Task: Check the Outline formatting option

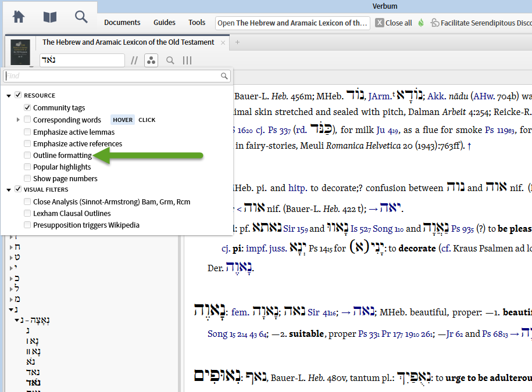Action: tap(27, 155)
